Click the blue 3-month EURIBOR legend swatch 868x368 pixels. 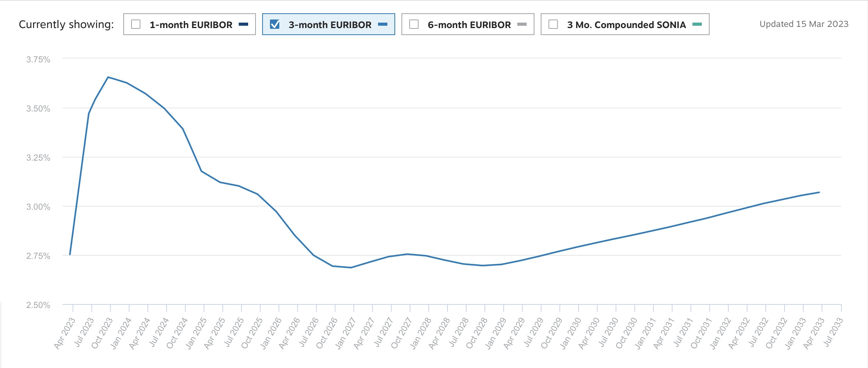(383, 24)
